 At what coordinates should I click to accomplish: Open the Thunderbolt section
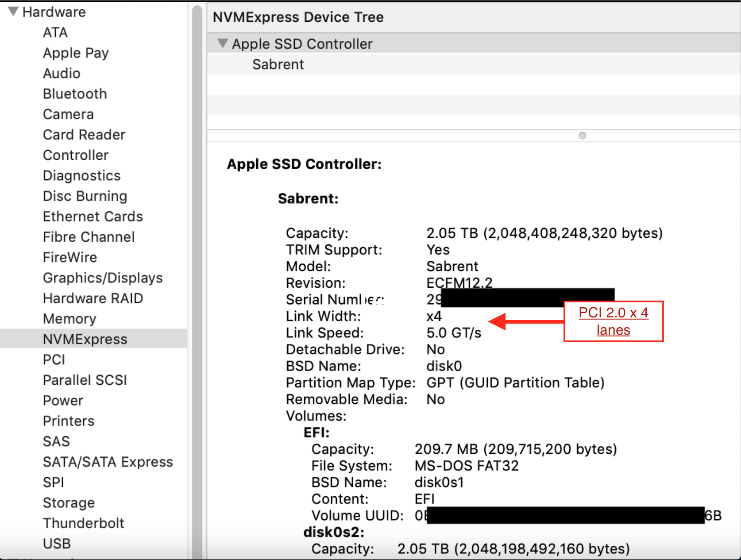pos(84,523)
